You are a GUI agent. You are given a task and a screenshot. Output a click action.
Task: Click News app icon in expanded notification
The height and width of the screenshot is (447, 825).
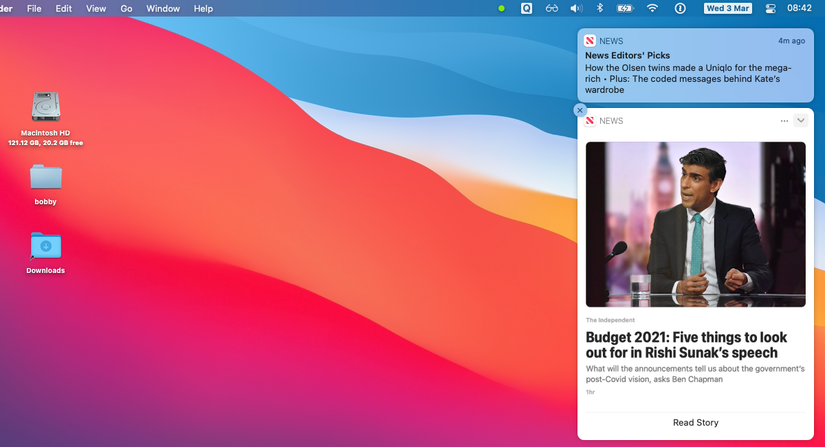click(x=590, y=121)
